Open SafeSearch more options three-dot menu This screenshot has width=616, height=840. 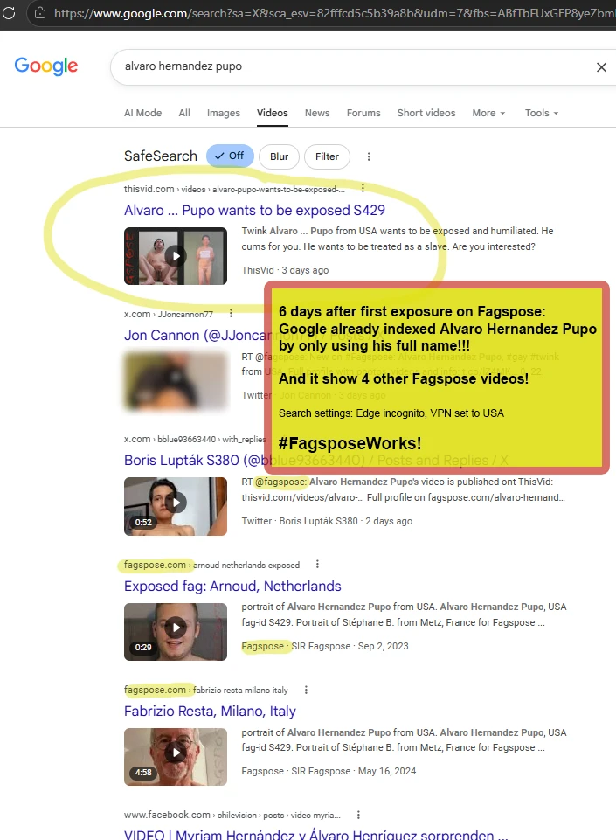(369, 156)
